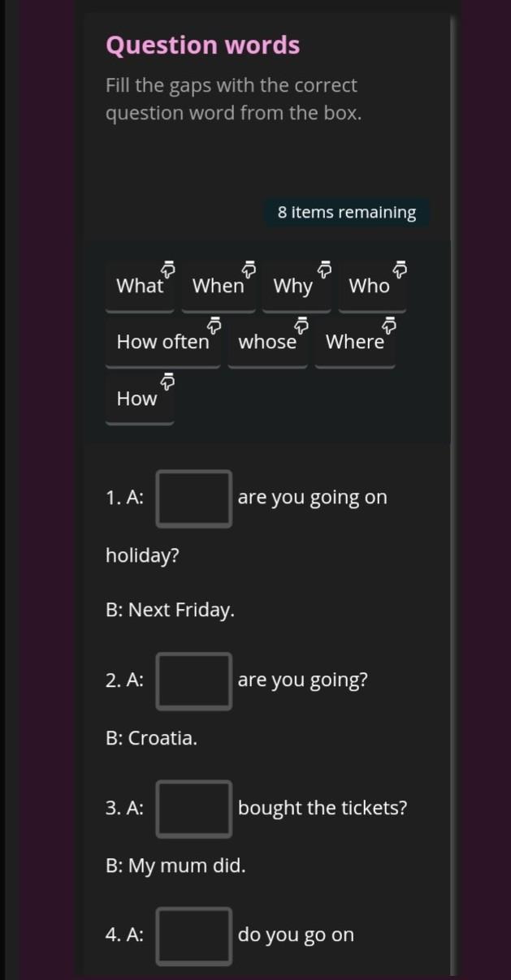Click the pointer icon on How often chip
The image size is (511, 980).
[x=214, y=325]
